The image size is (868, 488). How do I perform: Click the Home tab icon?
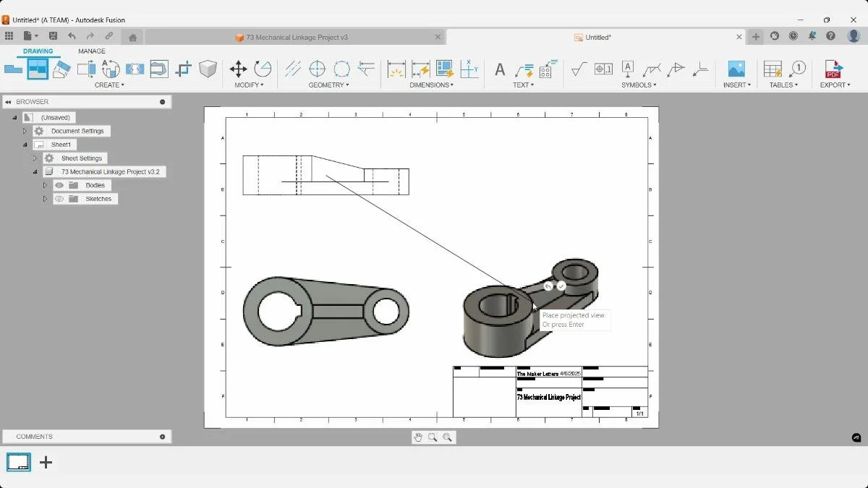pyautogui.click(x=132, y=38)
